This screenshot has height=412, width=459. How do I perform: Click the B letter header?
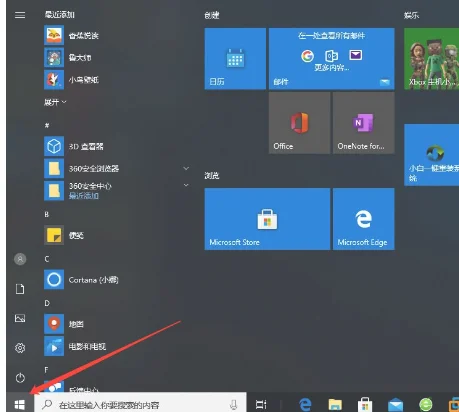click(47, 214)
